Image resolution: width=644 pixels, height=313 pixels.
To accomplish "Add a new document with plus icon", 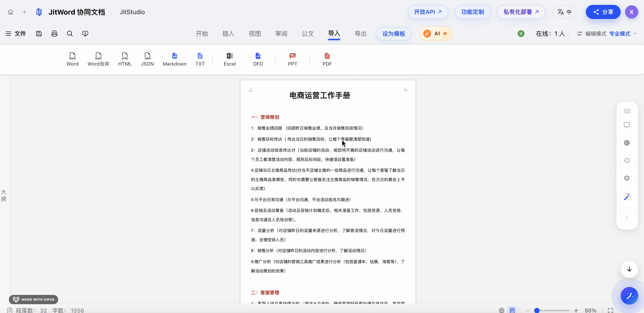I will (x=24, y=12).
